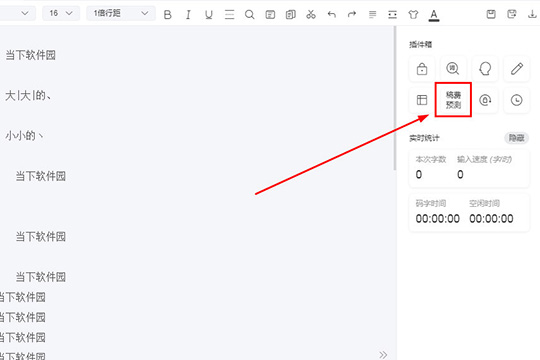Open the font color A tool
Image resolution: width=540 pixels, height=360 pixels.
pos(434,15)
